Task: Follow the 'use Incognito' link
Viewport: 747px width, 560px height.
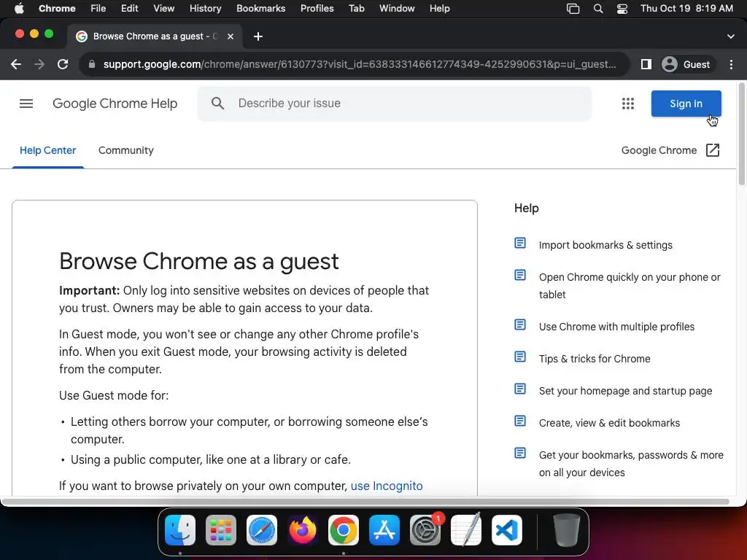Action: [x=387, y=486]
